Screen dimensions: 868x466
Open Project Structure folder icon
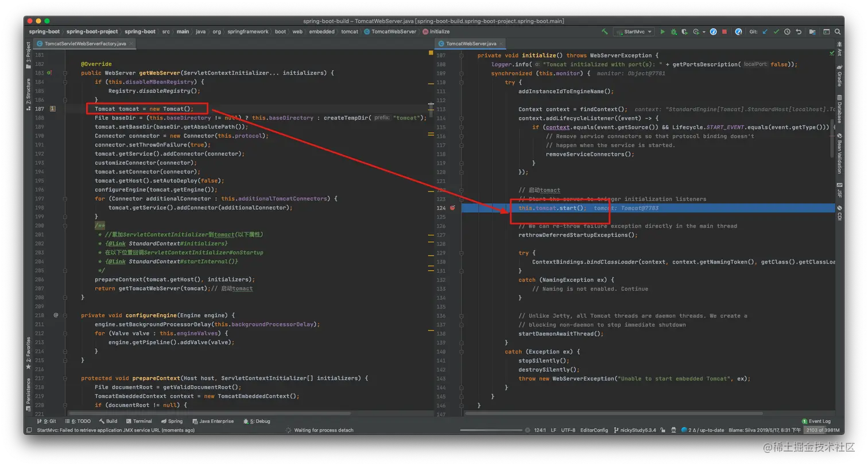(812, 32)
